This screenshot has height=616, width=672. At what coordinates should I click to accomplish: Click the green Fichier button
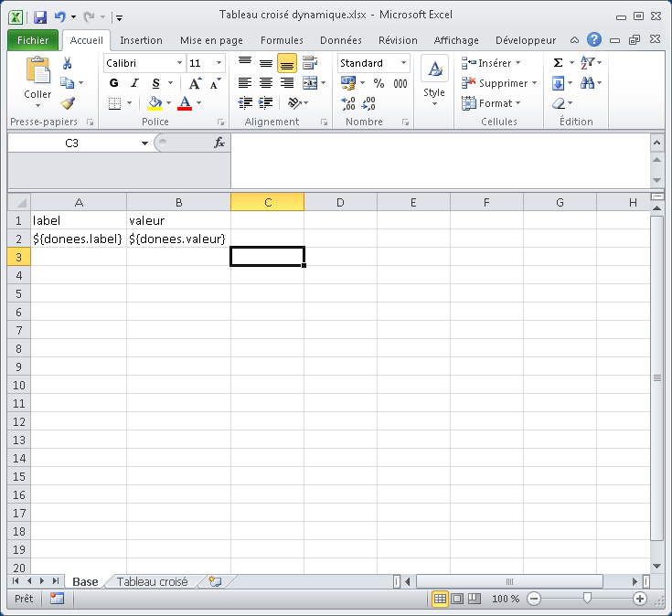tap(33, 40)
